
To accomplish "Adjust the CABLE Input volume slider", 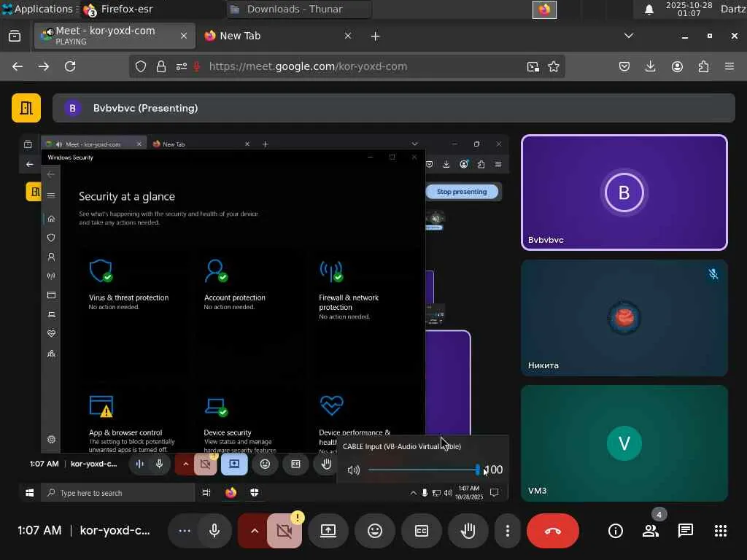I will 422,470.
